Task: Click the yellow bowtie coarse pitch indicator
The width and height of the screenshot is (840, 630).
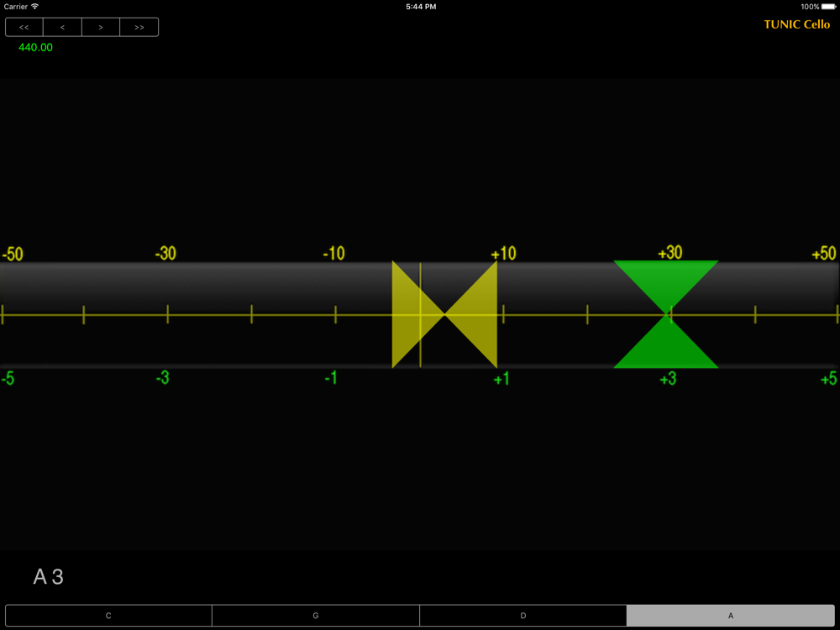Action: tap(444, 314)
